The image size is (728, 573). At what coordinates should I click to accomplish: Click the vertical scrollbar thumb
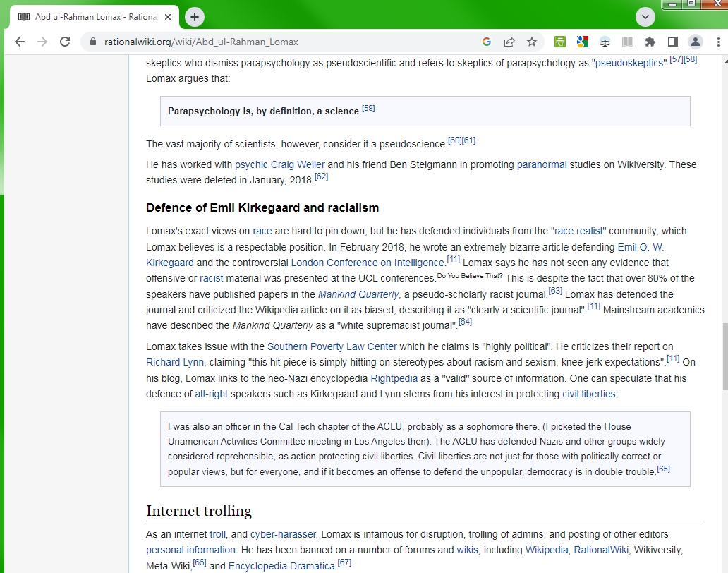724,356
